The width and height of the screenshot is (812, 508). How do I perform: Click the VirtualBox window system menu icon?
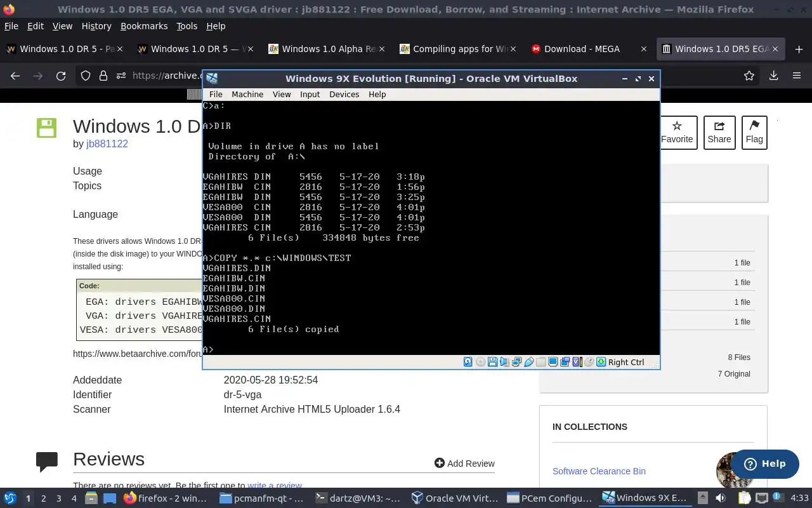pyautogui.click(x=212, y=79)
